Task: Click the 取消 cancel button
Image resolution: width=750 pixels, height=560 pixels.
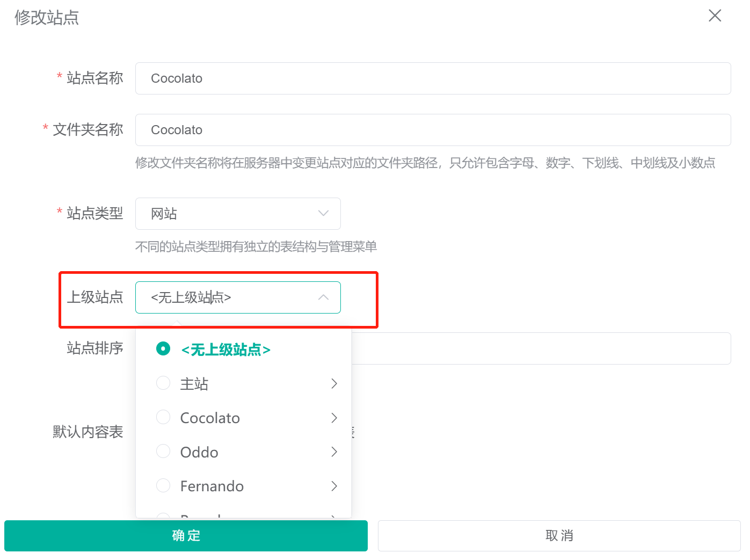Action: [559, 535]
